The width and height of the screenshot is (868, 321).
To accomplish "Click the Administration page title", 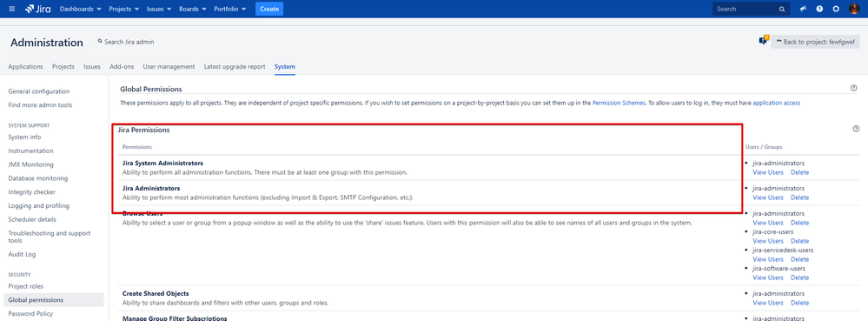I will [47, 43].
